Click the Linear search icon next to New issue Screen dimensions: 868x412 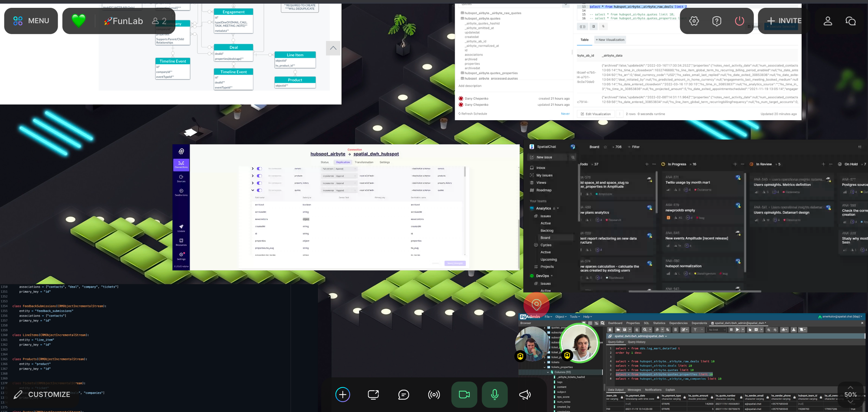tap(573, 157)
